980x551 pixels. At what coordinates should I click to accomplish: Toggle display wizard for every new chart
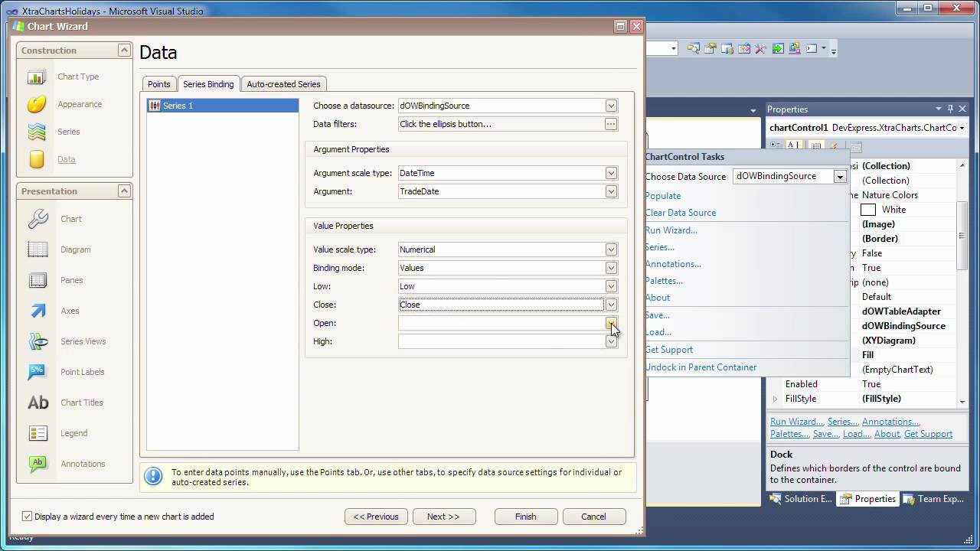(x=28, y=517)
